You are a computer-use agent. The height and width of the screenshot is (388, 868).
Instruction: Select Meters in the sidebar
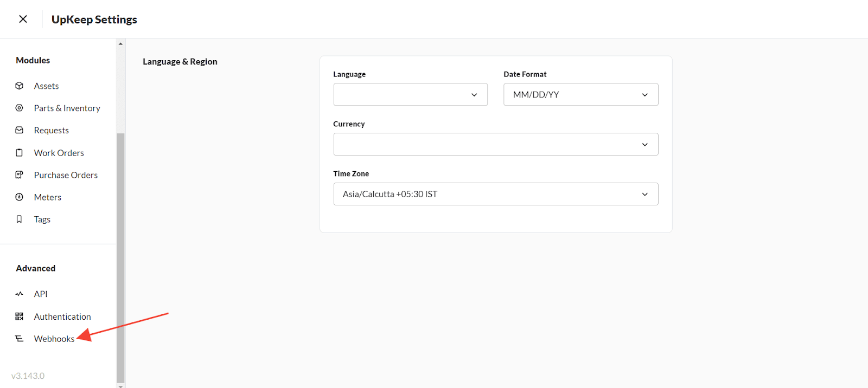pyautogui.click(x=47, y=197)
